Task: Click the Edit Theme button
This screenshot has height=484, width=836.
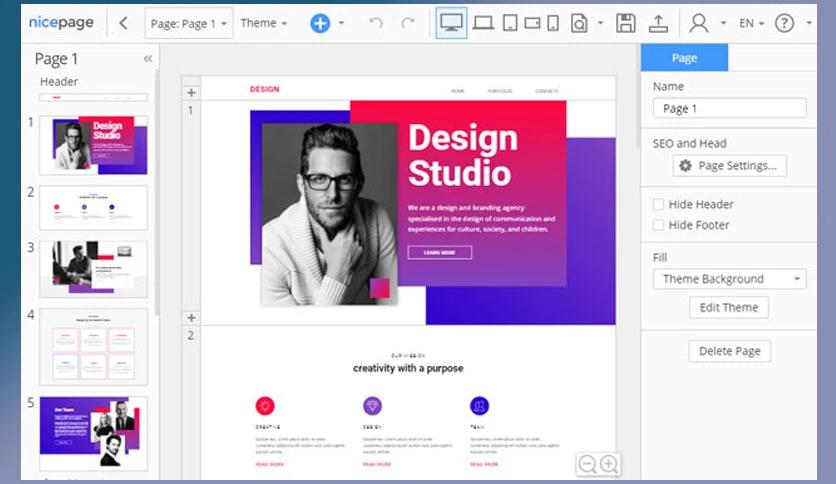Action: (729, 308)
